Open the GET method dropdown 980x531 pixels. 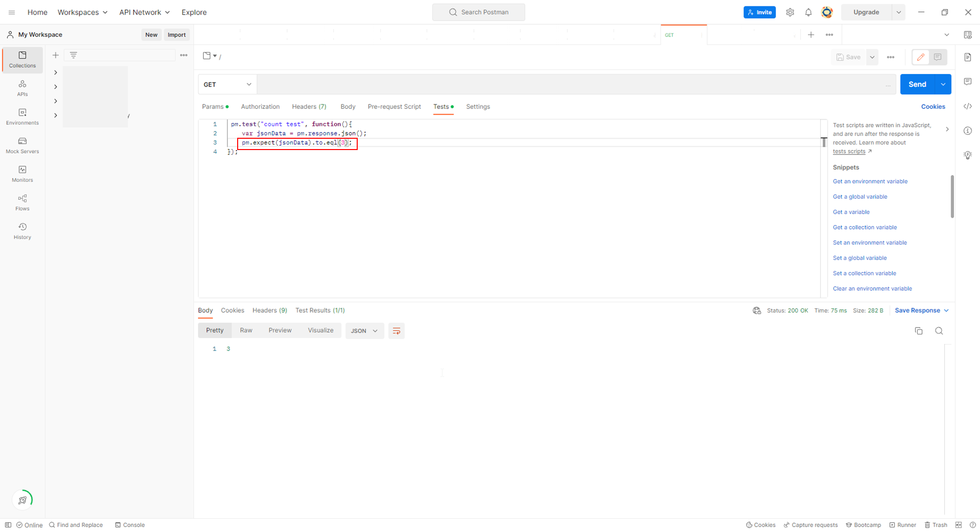[227, 84]
